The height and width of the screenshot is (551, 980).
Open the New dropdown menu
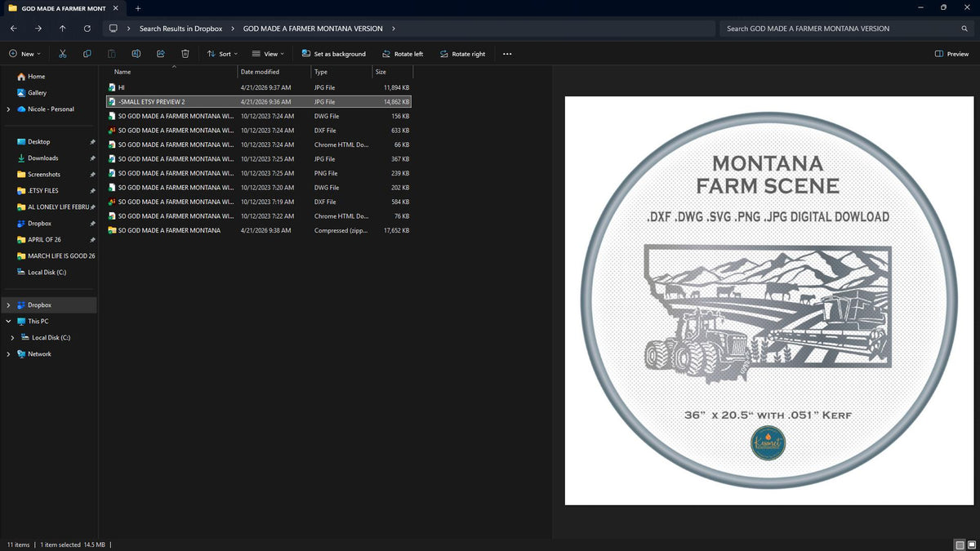coord(24,54)
